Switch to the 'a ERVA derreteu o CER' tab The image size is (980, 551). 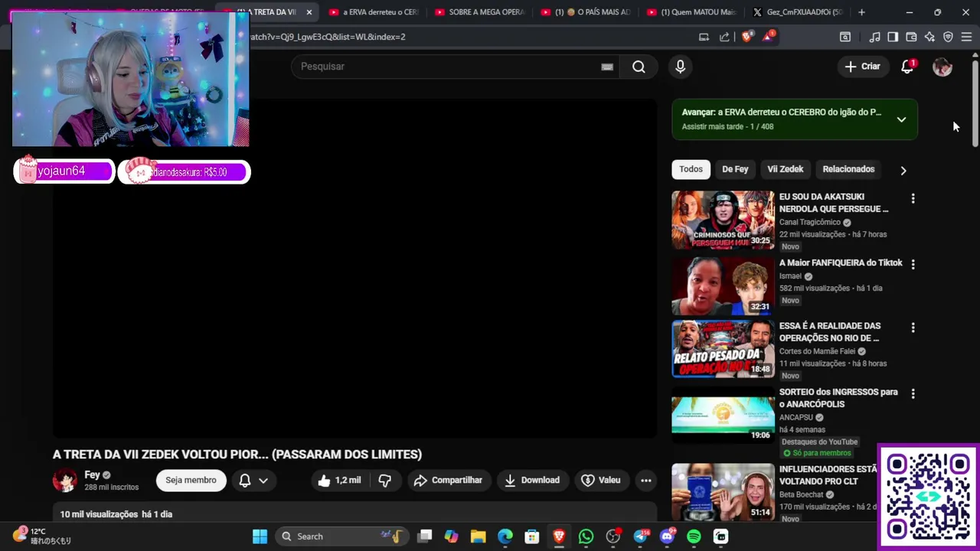point(374,12)
